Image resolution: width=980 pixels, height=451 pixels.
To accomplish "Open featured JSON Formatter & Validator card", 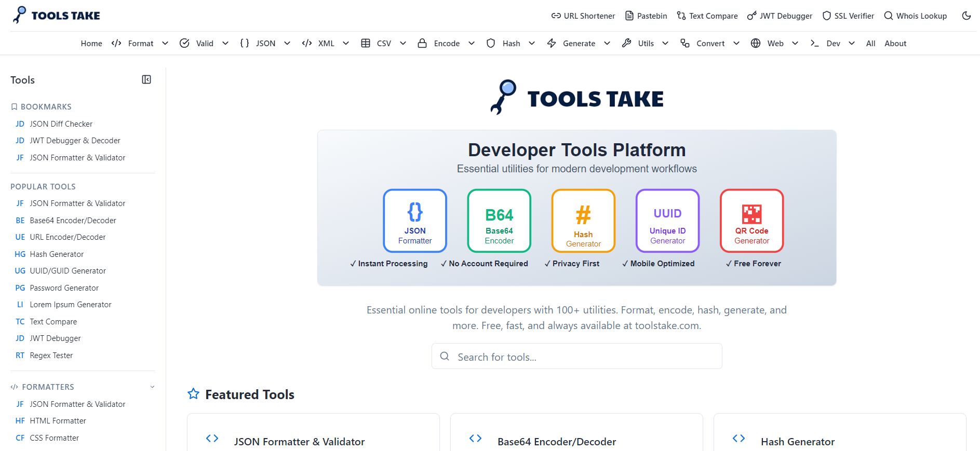I will (x=313, y=433).
